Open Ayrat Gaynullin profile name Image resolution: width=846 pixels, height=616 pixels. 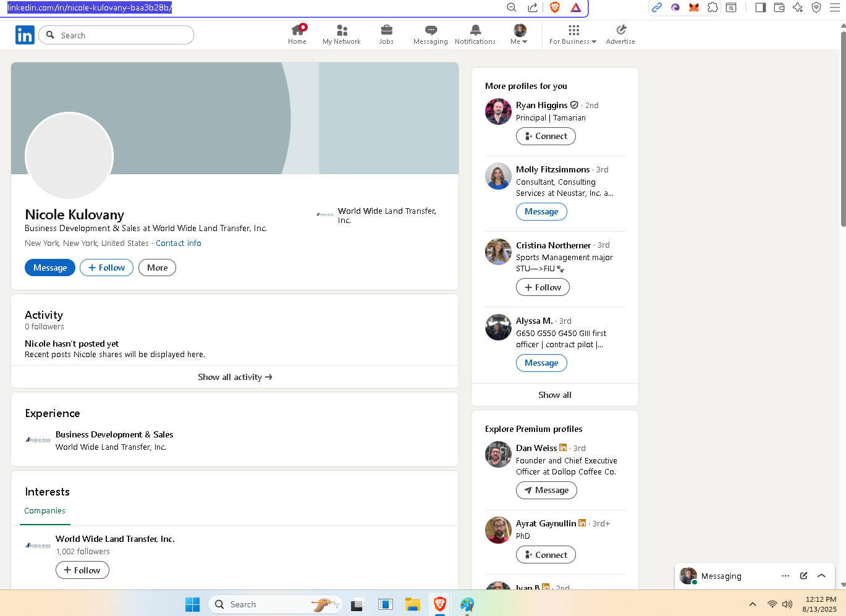click(x=546, y=523)
